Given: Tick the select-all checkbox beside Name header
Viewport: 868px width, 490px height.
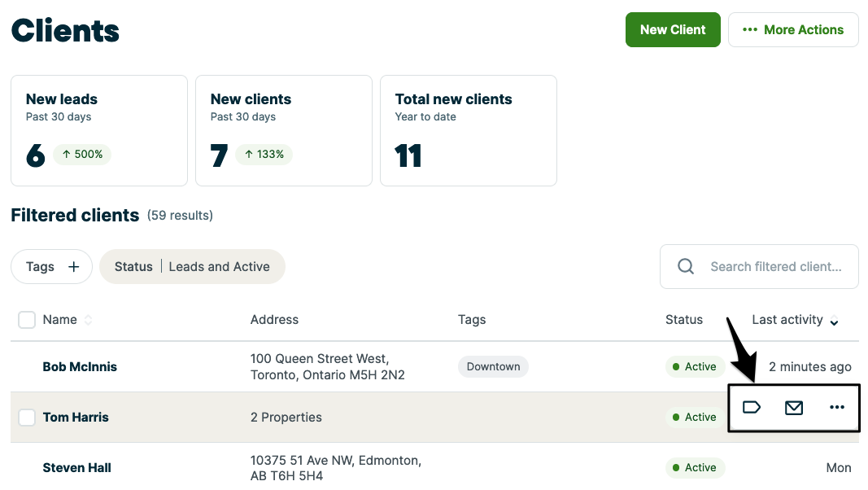Looking at the screenshot, I should (27, 320).
